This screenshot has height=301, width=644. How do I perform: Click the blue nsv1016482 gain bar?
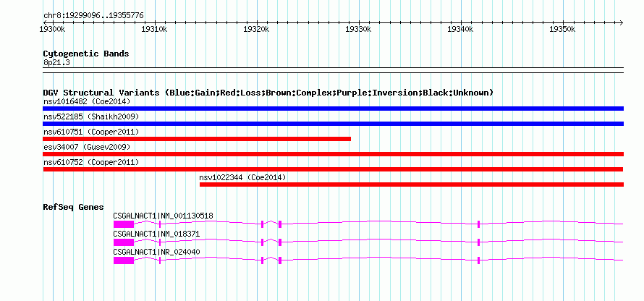tap(333, 109)
